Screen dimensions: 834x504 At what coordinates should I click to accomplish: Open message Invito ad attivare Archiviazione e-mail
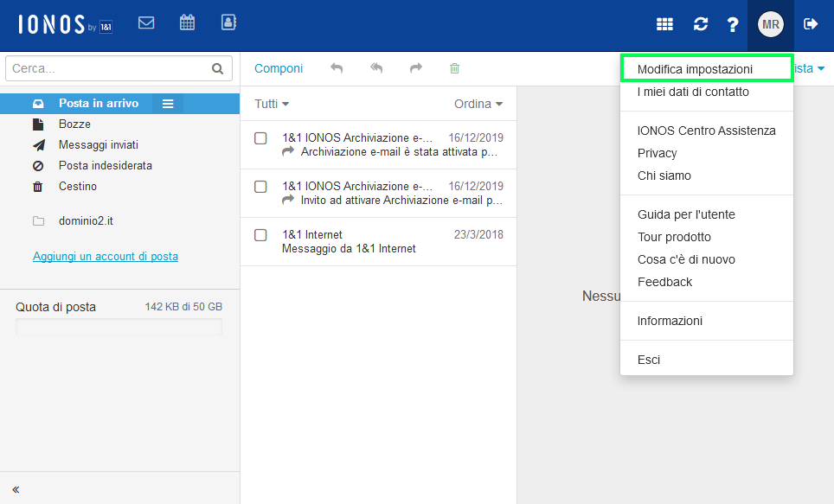pos(378,194)
